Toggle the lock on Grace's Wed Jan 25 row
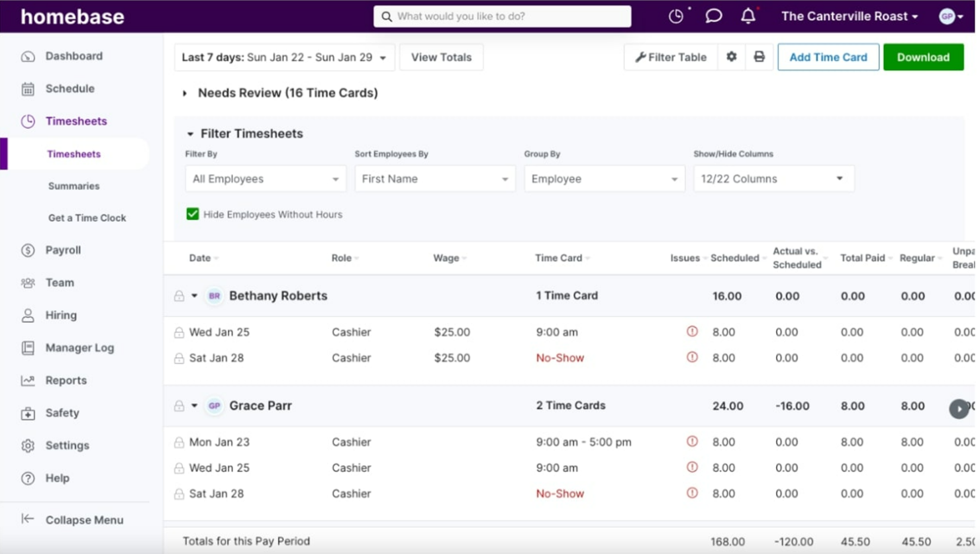 coord(179,468)
